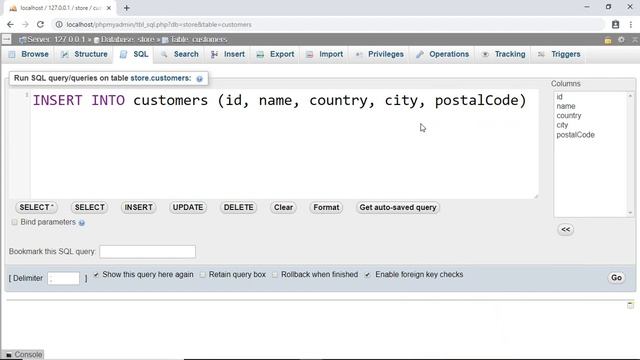Screen dimensions: 640x360
Task: Click the query results bookmark icon bottom right
Action: click(x=630, y=305)
